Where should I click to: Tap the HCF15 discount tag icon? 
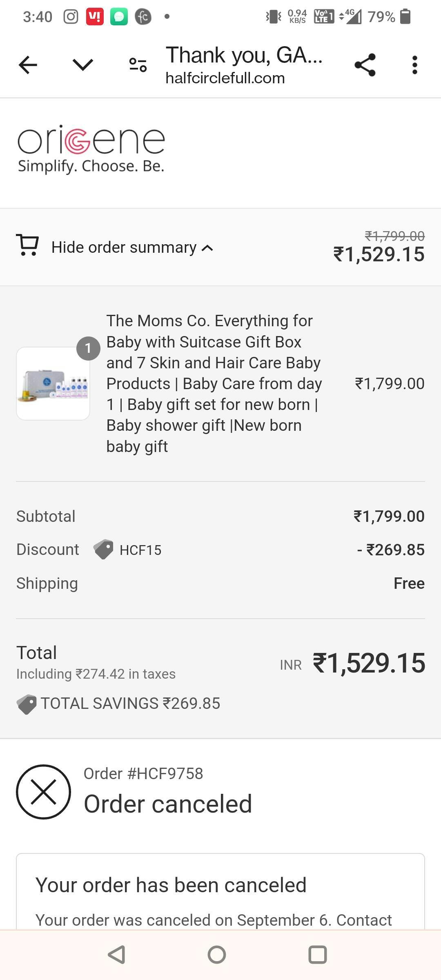point(104,550)
